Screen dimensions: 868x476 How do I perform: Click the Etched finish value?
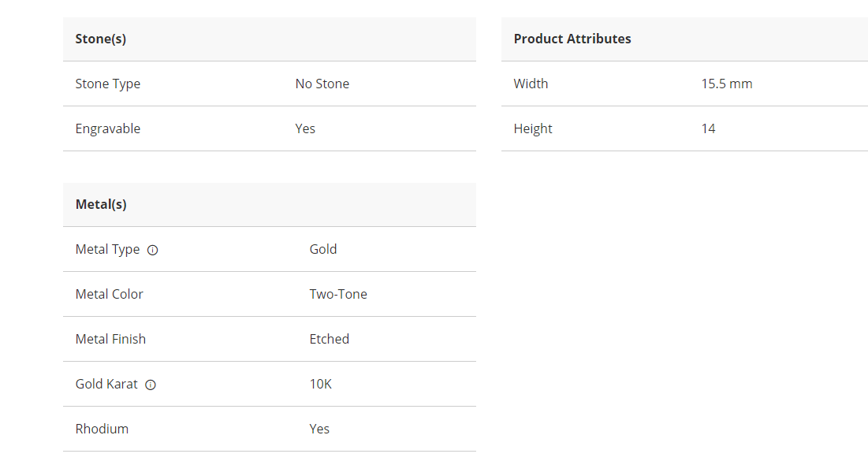point(329,339)
